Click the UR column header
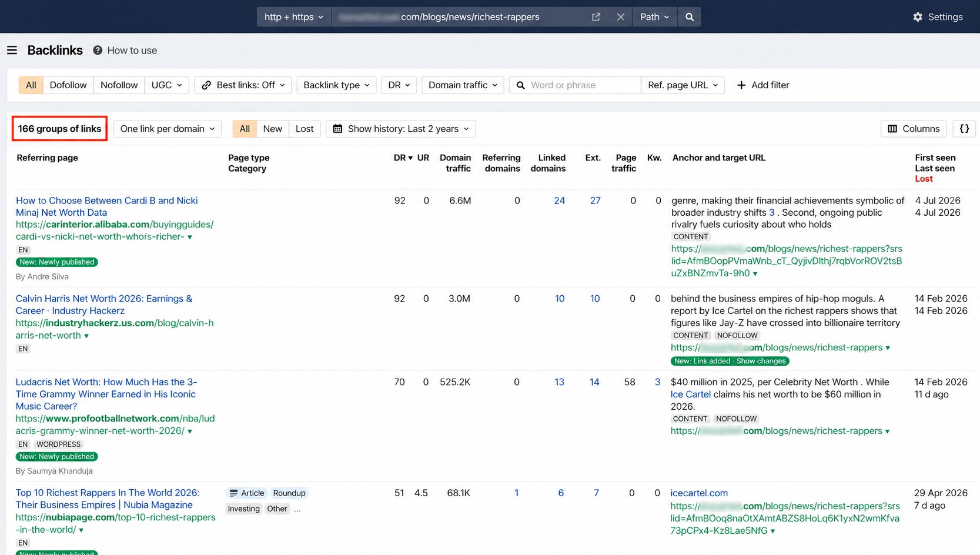Screen dimensions: 980x555 (423, 158)
